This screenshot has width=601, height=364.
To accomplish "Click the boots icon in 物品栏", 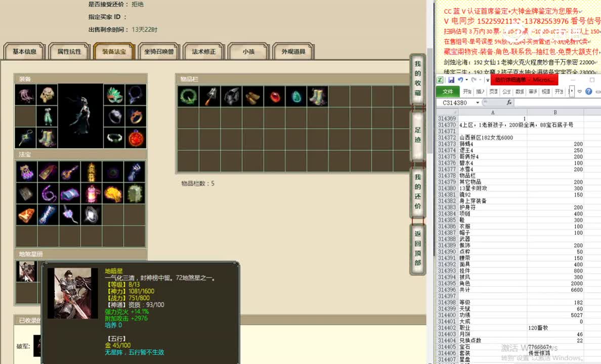I will 318,96.
